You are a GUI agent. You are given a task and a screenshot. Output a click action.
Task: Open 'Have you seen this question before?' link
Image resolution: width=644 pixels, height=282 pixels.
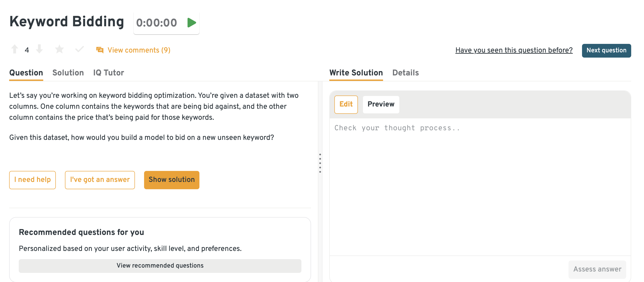[x=514, y=50]
